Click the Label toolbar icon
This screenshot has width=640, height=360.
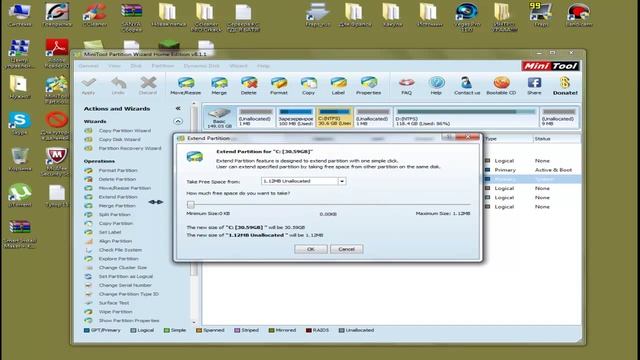[x=338, y=86]
